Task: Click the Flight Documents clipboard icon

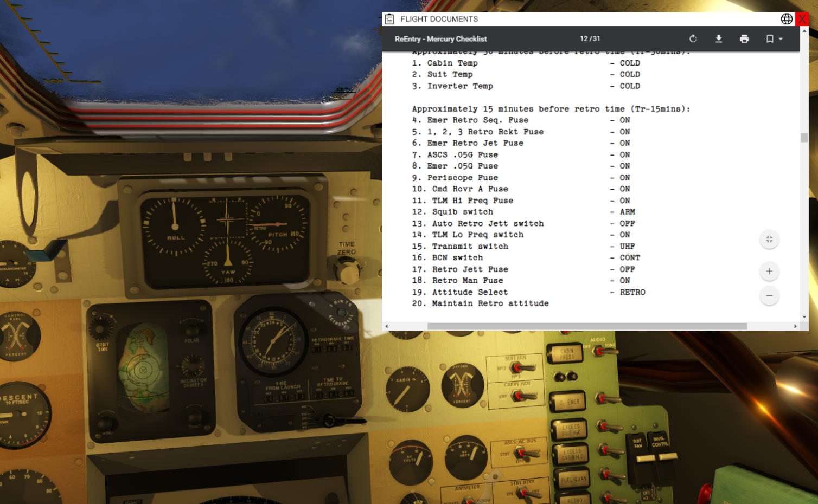Action: click(x=389, y=19)
